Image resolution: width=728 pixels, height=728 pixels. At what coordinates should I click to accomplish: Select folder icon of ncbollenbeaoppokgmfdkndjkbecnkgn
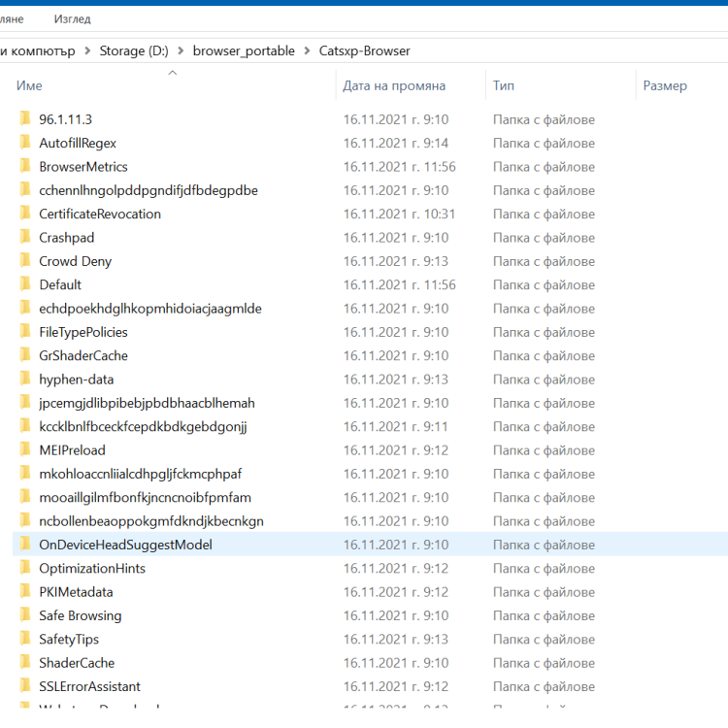coord(25,521)
